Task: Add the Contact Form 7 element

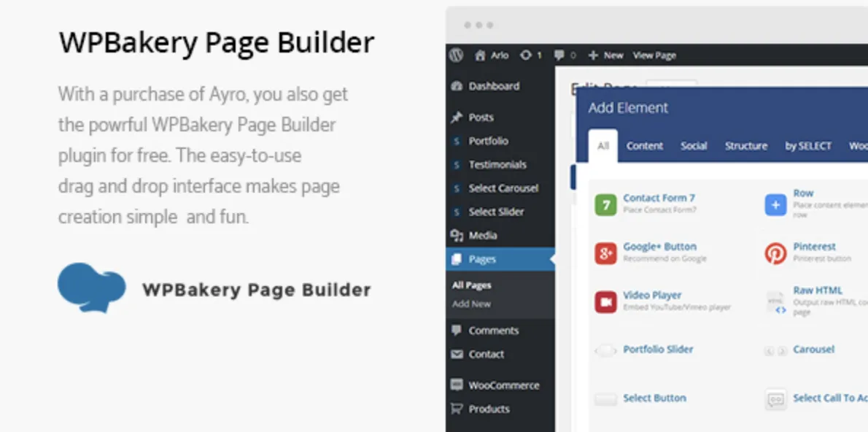Action: 659,198
